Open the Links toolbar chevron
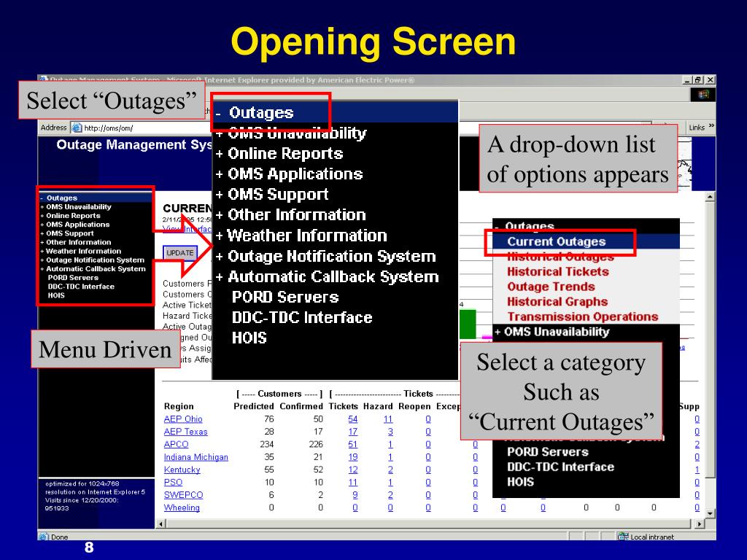747x560 pixels. click(711, 126)
